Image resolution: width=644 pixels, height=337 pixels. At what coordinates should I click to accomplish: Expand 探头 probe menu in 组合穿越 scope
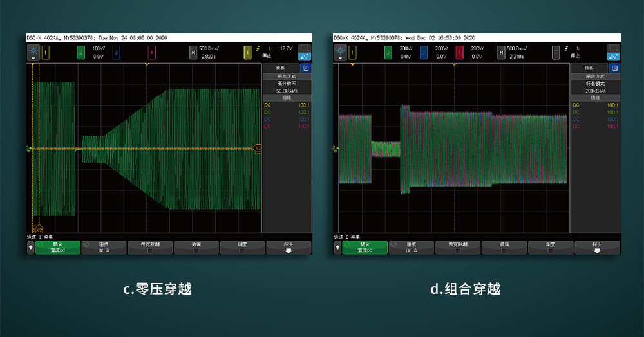point(597,248)
